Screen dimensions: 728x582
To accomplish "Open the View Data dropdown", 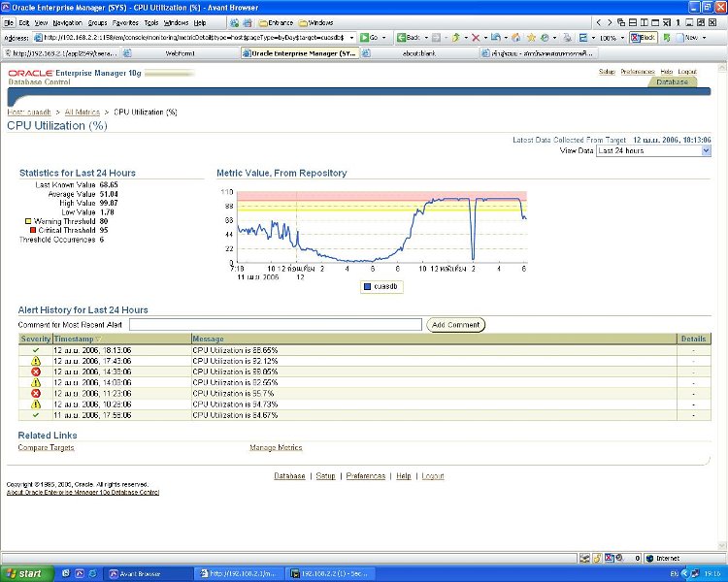I will click(x=707, y=150).
